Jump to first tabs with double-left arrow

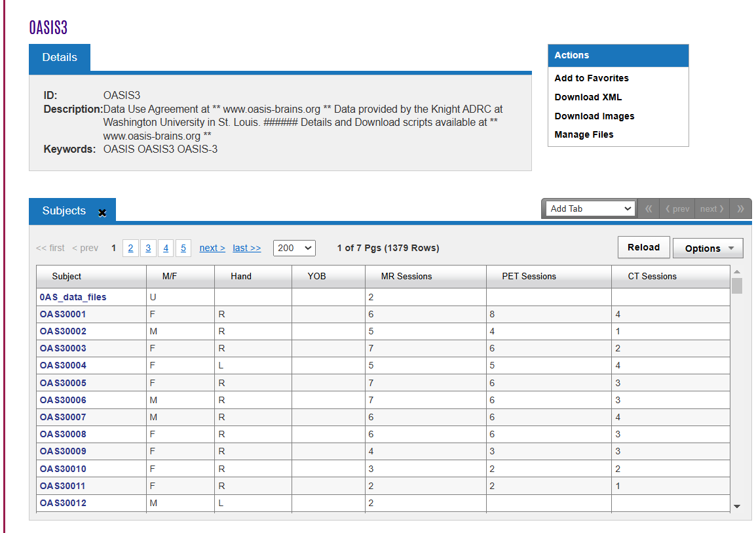click(x=649, y=209)
